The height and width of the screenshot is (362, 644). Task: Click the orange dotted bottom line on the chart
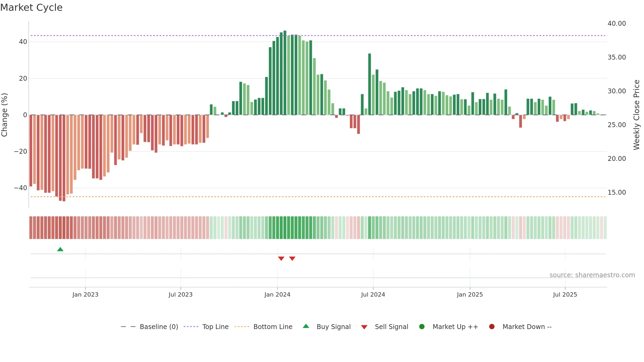click(x=318, y=197)
